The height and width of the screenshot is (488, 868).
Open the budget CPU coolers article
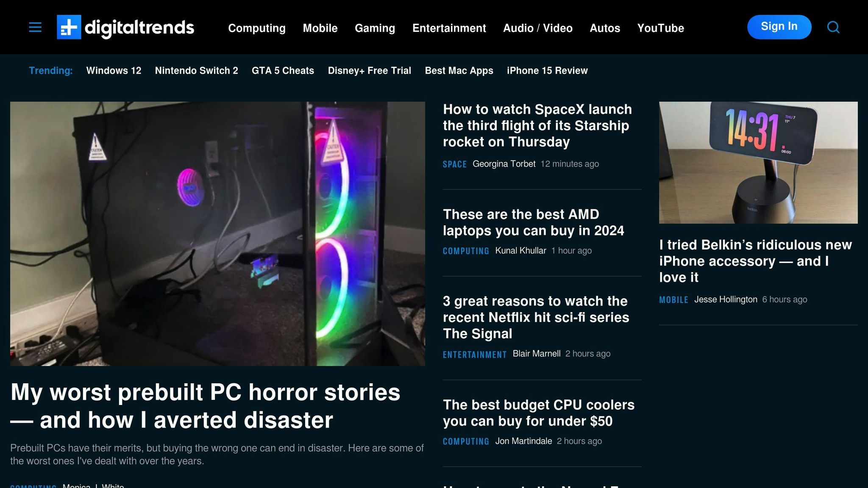pos(538,413)
